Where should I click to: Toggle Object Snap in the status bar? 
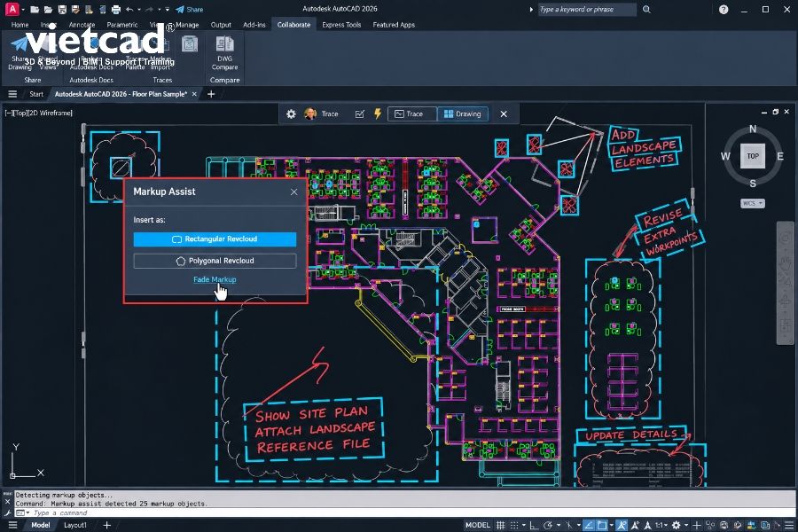[602, 525]
